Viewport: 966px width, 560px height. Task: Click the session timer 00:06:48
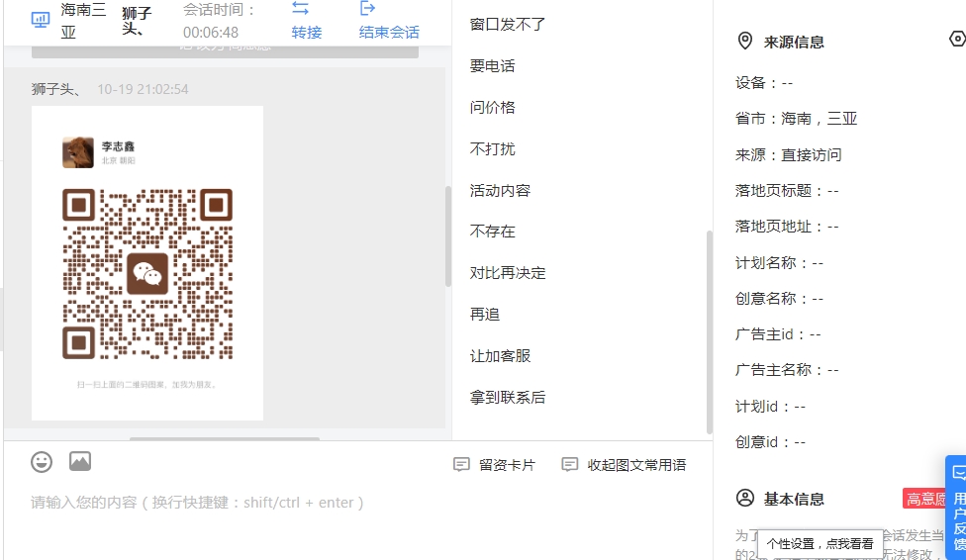point(211,32)
